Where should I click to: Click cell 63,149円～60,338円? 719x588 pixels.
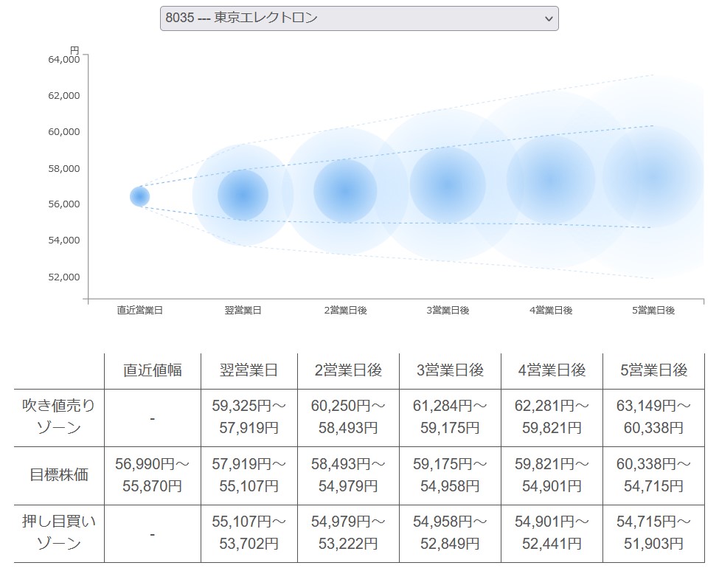(x=654, y=417)
